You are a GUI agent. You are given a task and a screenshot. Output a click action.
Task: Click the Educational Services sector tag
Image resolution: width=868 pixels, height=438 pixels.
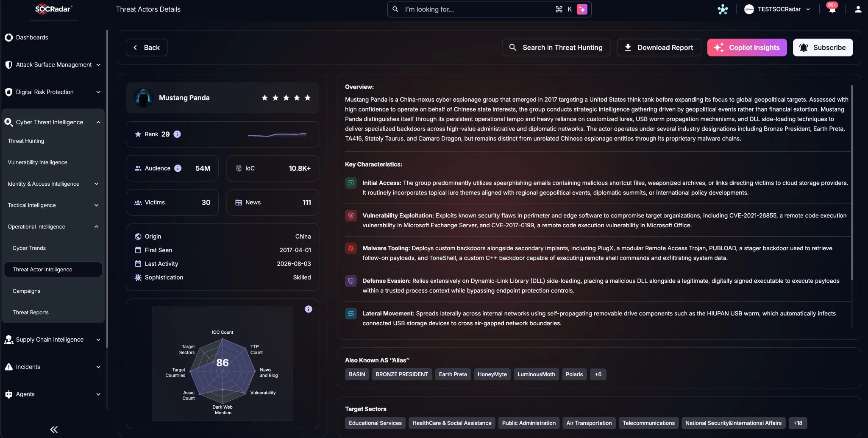point(375,423)
